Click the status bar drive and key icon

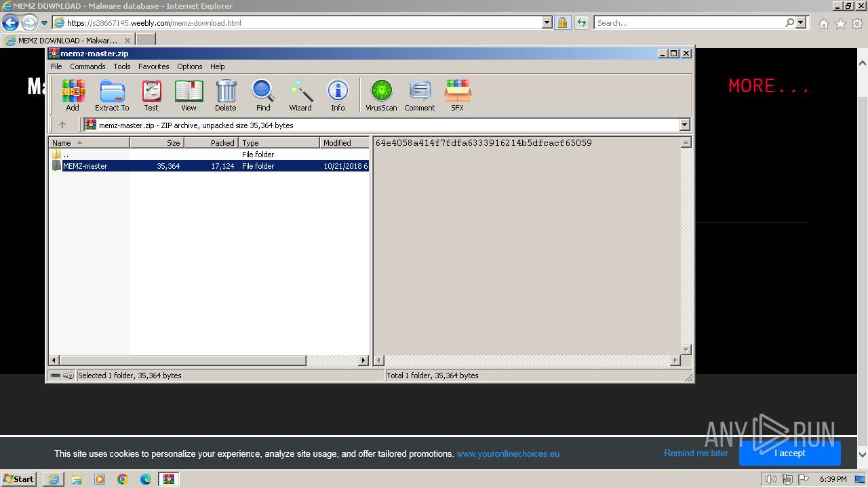click(x=62, y=375)
